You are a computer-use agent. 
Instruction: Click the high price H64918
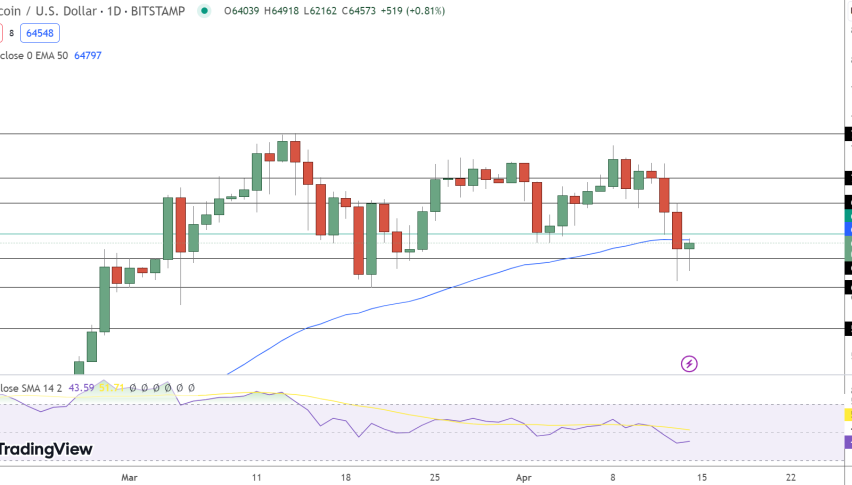281,11
